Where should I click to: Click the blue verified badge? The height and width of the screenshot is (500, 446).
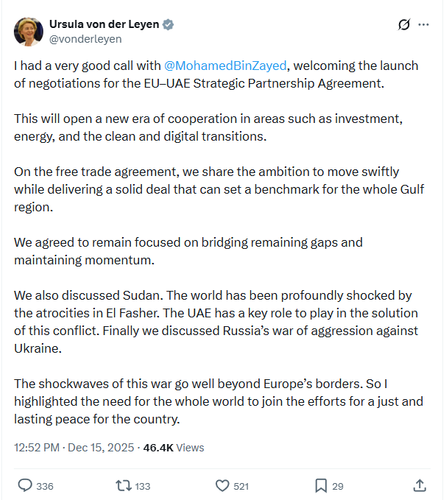tap(168, 24)
